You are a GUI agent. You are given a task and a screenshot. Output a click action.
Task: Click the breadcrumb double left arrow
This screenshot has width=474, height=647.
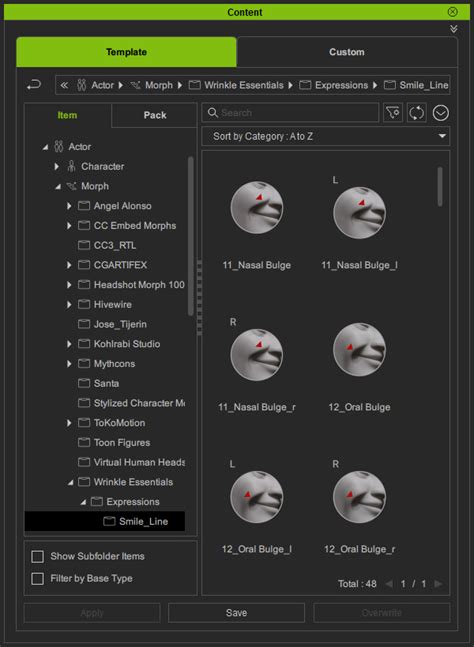click(64, 85)
